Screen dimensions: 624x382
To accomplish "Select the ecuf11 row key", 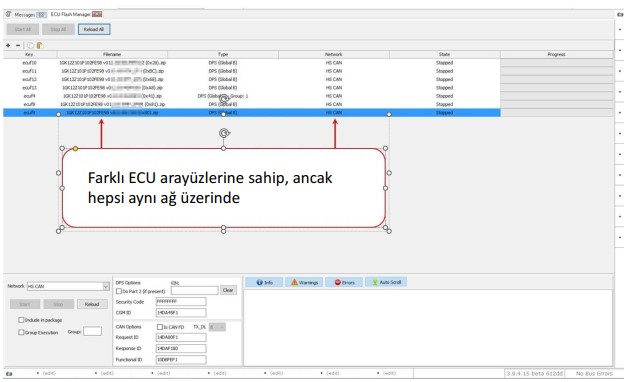I will click(x=29, y=71).
